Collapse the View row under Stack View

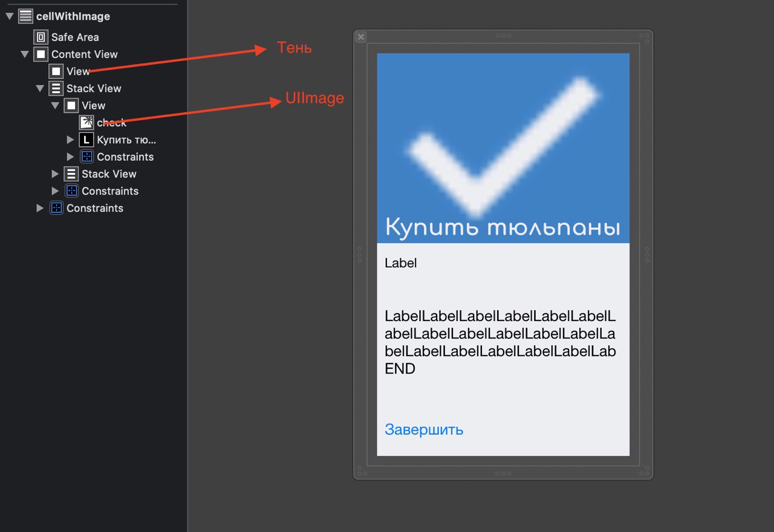55,106
